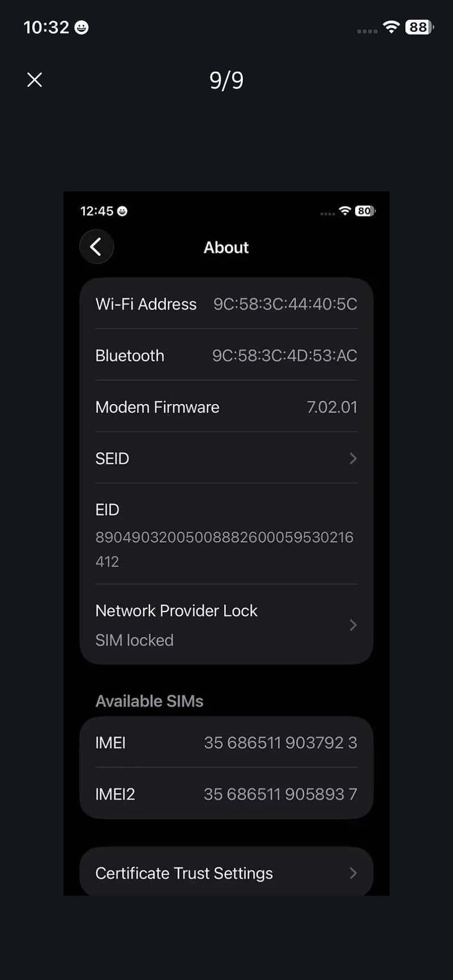Open Network Provider Lock chevron
This screenshot has width=453, height=980.
tap(353, 625)
